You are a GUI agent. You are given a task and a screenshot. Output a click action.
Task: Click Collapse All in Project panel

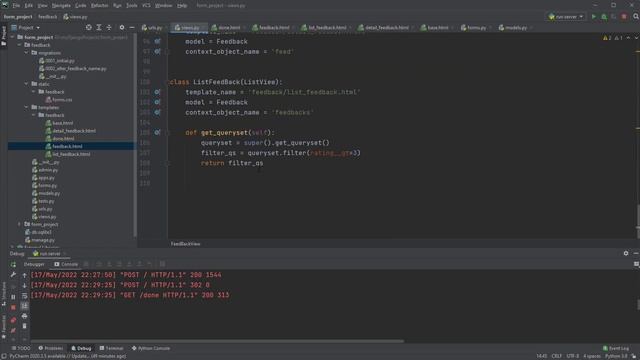pos(109,27)
